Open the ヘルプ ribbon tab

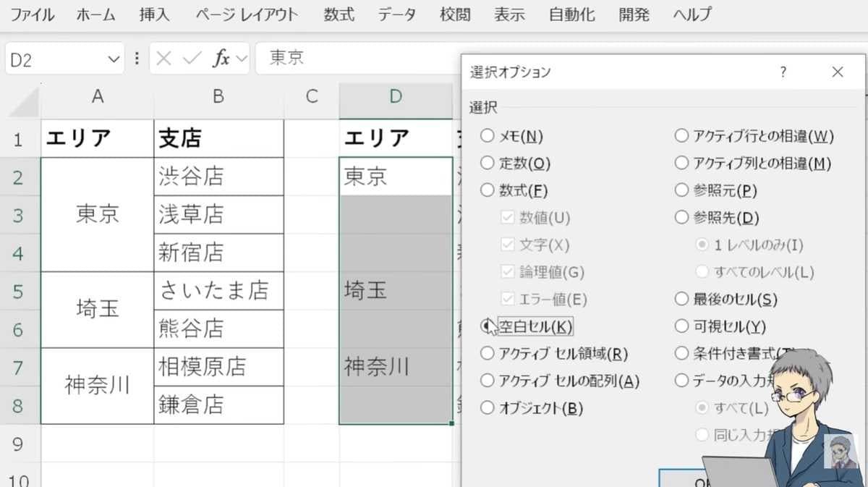click(692, 14)
